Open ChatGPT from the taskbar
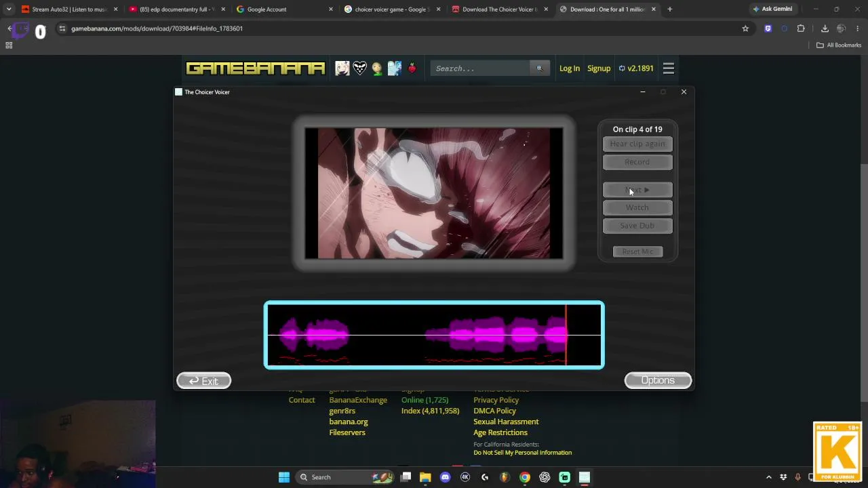This screenshot has height=488, width=868. 545,477
